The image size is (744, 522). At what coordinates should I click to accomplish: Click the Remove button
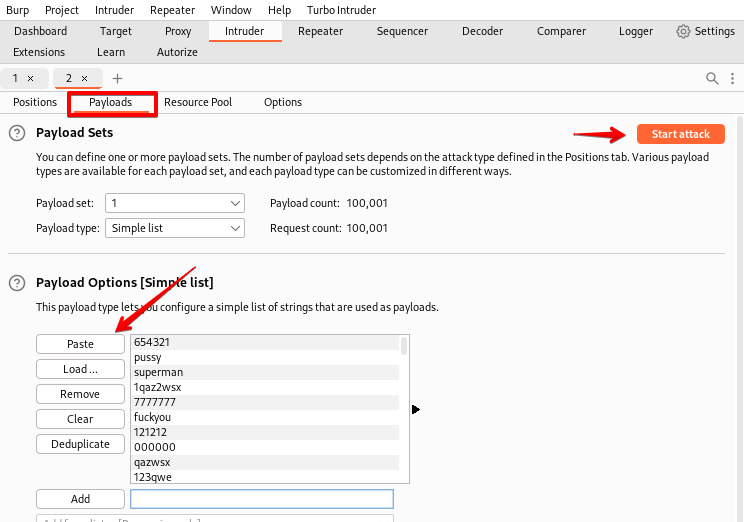click(x=80, y=394)
